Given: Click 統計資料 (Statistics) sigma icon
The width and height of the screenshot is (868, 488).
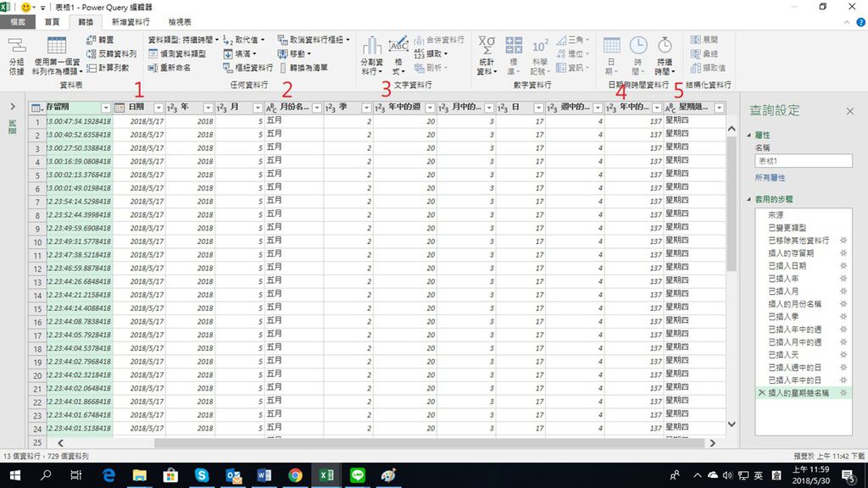Looking at the screenshot, I should coord(487,46).
